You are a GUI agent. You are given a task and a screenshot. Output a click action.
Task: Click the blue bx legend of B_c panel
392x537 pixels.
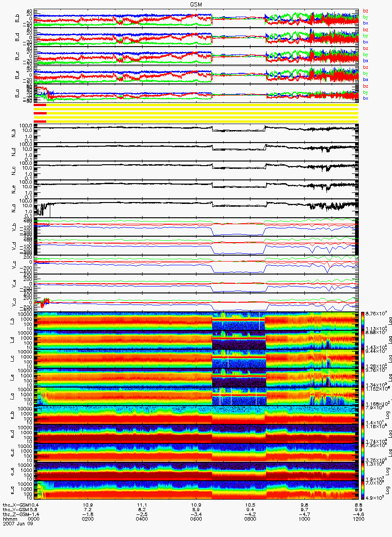point(366,60)
